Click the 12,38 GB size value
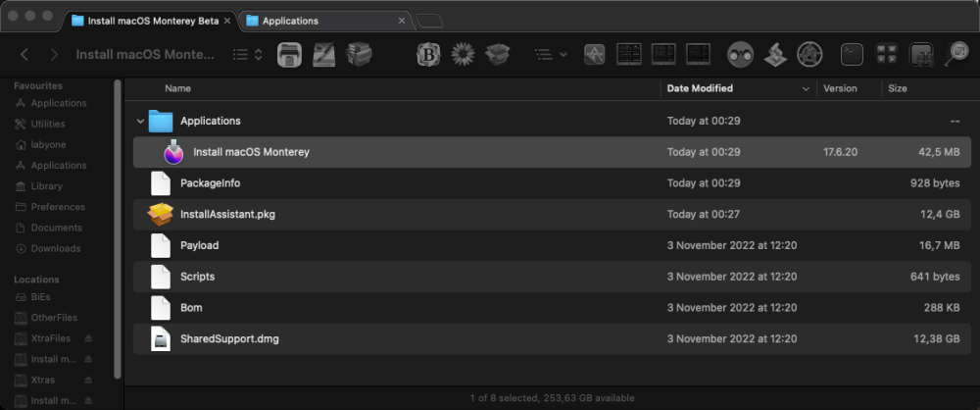Image resolution: width=980 pixels, height=410 pixels. [x=937, y=338]
